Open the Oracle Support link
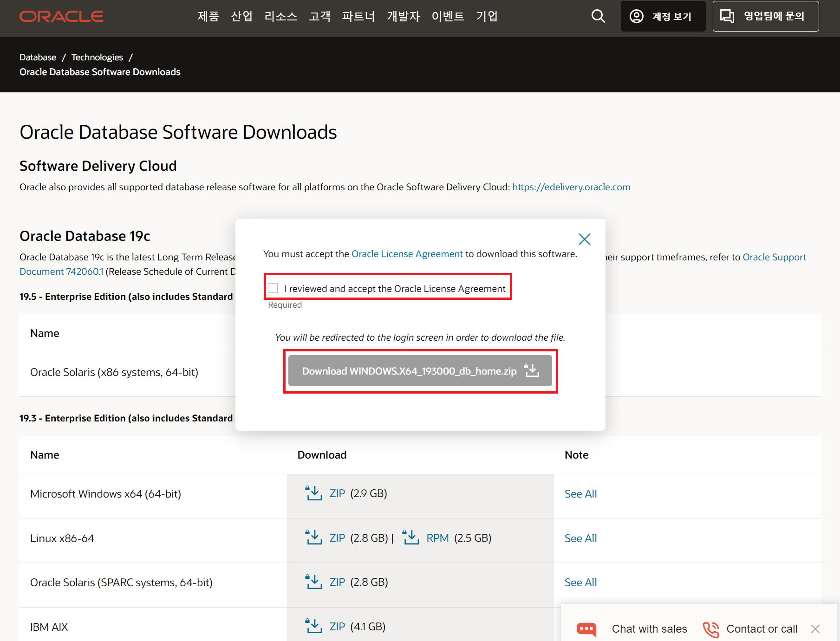 coord(775,257)
